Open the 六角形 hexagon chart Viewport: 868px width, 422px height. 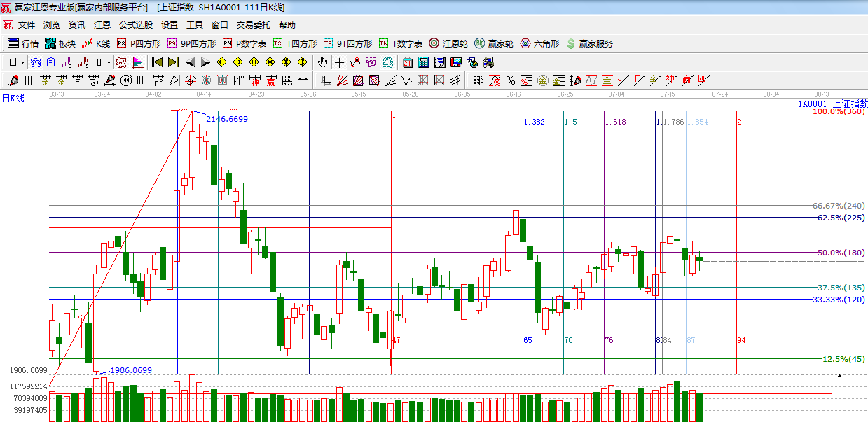(x=539, y=43)
